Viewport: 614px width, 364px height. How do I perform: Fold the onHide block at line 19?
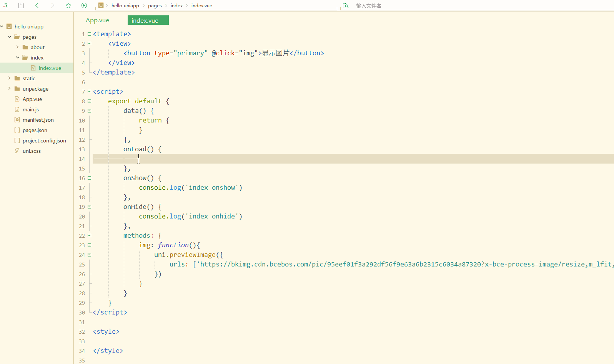pos(89,207)
